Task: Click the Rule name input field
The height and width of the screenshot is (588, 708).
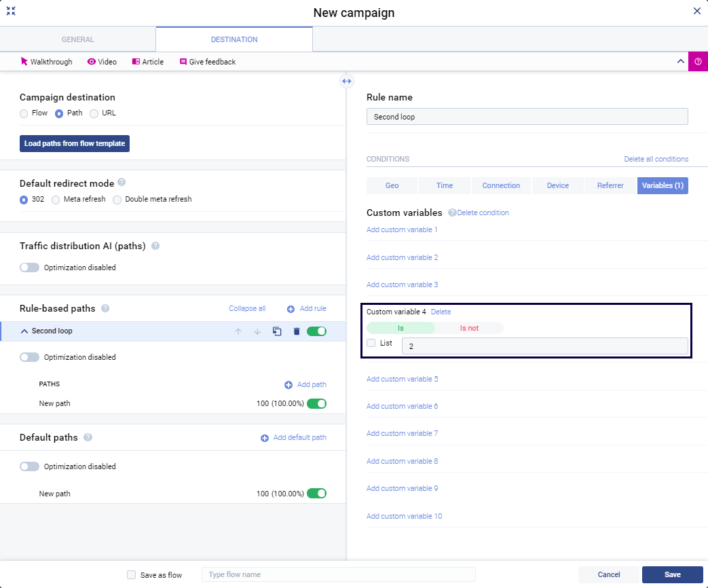Action: (x=527, y=117)
